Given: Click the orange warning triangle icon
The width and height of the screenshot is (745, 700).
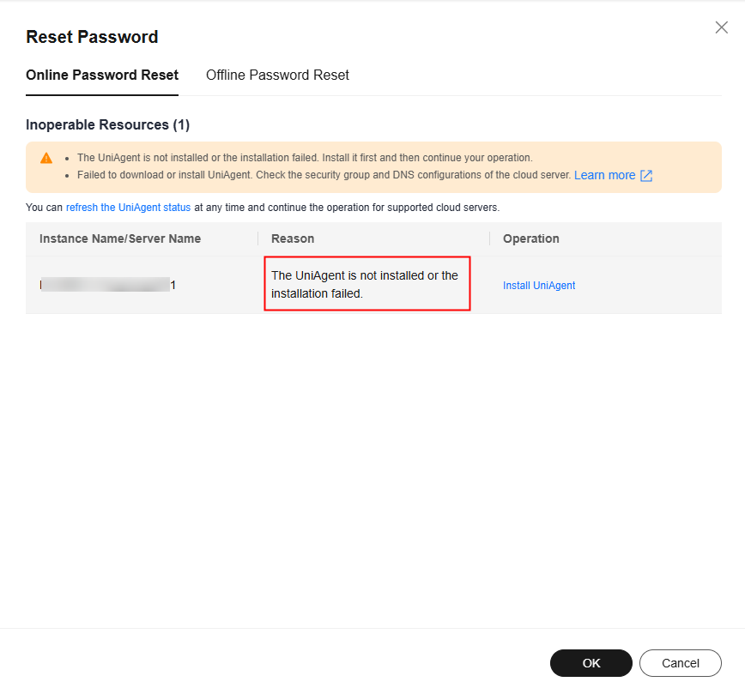Looking at the screenshot, I should (x=46, y=158).
